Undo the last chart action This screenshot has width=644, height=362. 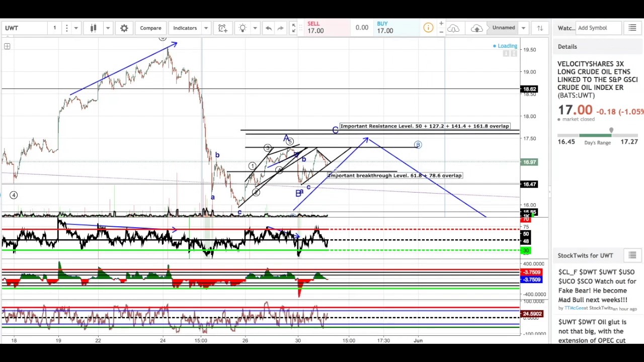269,28
